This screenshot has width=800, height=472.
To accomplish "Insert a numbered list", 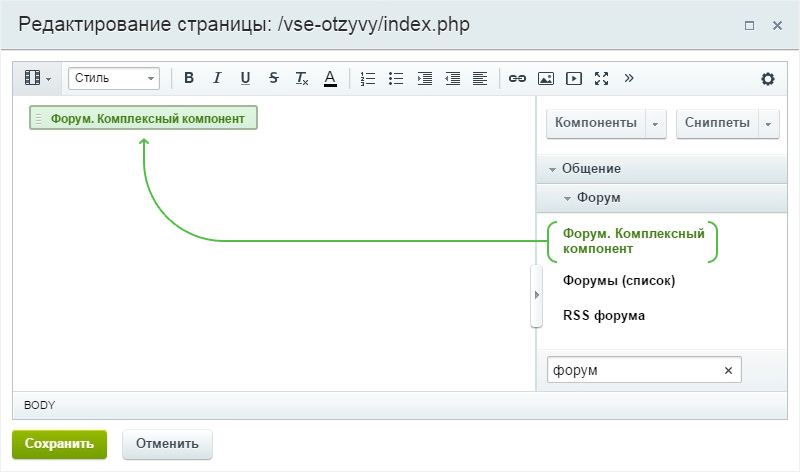I will click(x=367, y=78).
